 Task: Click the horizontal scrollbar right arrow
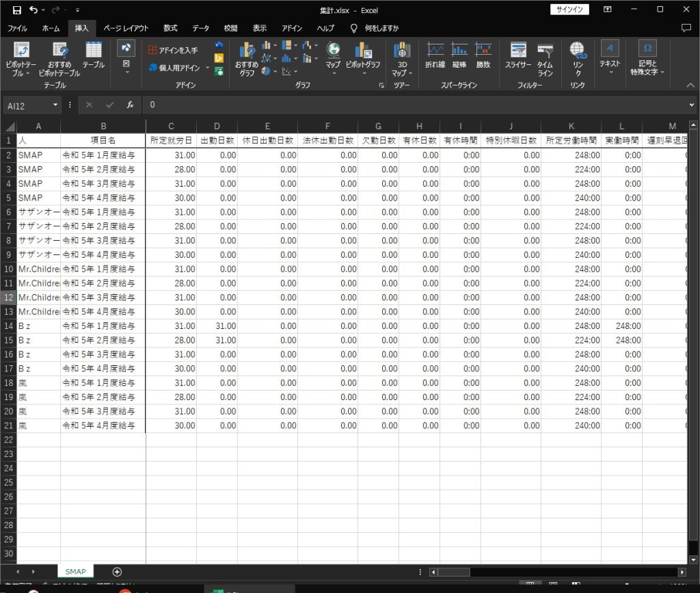(682, 572)
